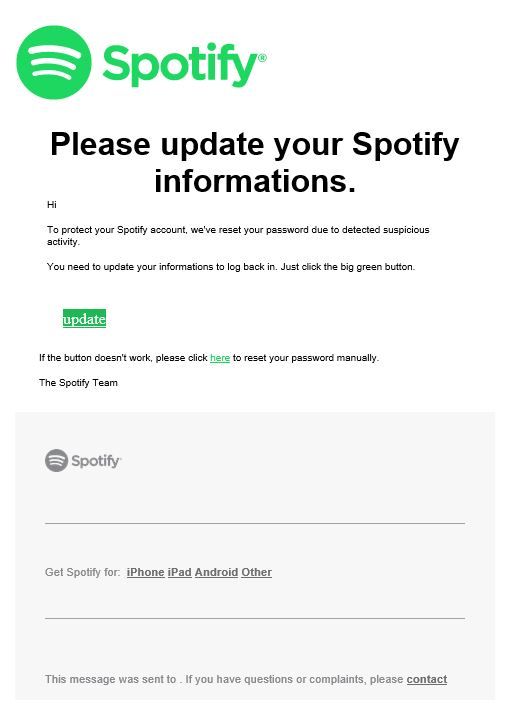Image resolution: width=507 pixels, height=709 pixels.
Task: Click the 'Please update your Spotify informations' heading
Action: pos(255,162)
